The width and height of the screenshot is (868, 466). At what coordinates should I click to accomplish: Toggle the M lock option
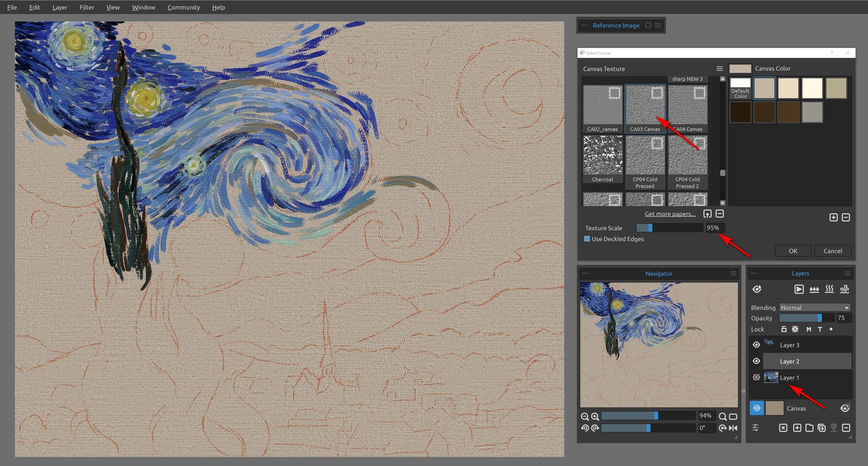(x=808, y=329)
